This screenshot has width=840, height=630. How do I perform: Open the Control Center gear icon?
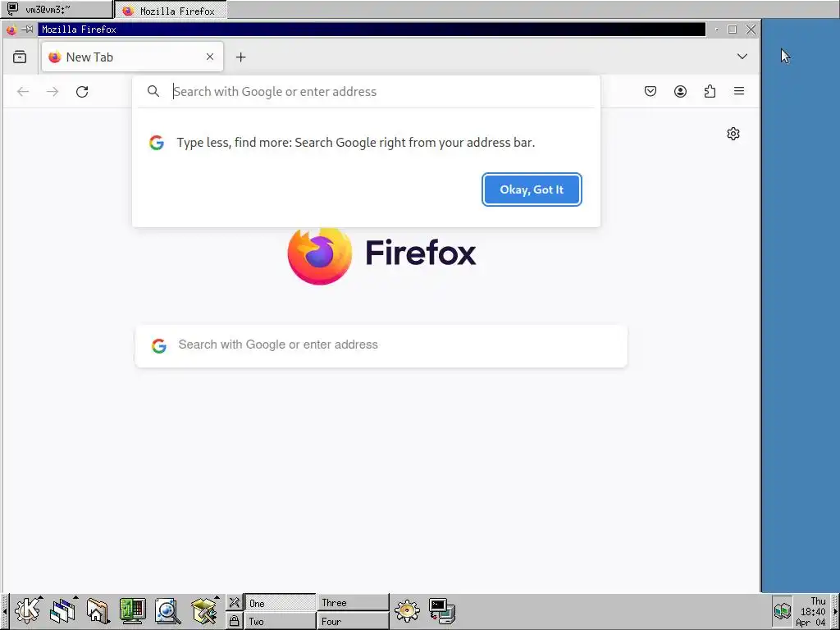tap(407, 610)
